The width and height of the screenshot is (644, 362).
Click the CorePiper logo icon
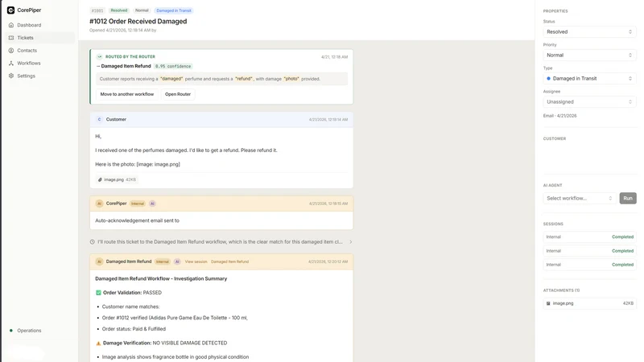[x=10, y=10]
